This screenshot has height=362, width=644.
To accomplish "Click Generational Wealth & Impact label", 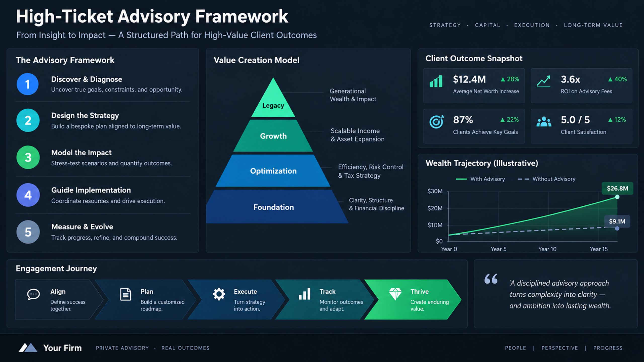I will point(353,95).
